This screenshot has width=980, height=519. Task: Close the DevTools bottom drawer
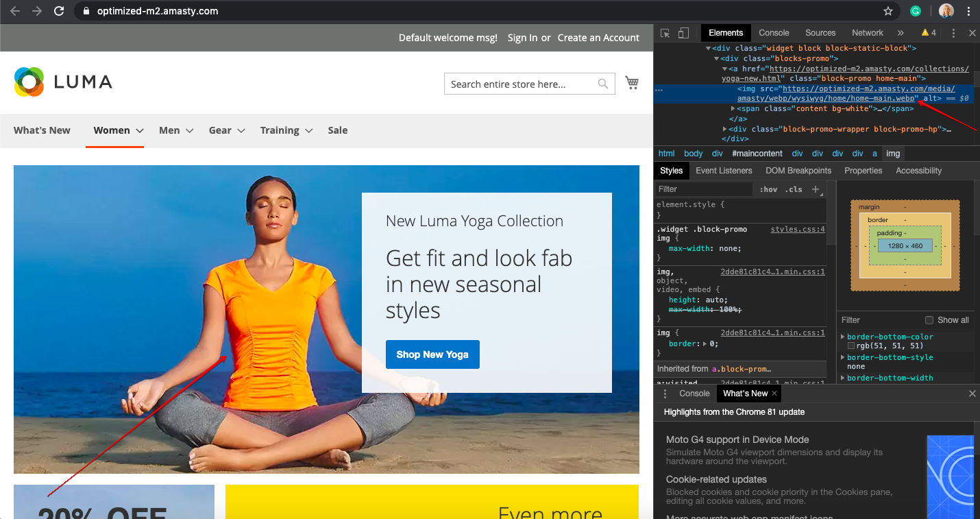[x=972, y=394]
